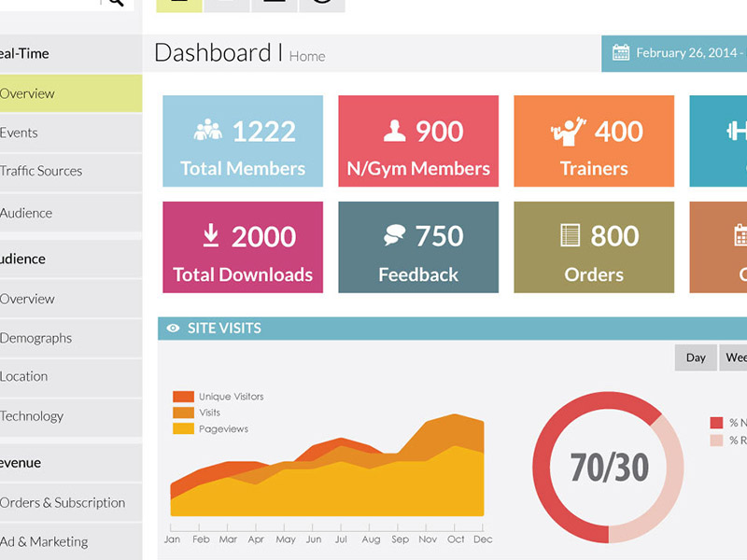The width and height of the screenshot is (747, 560).
Task: Select Audience item below Traffic Sources
Action: pyautogui.click(x=71, y=213)
